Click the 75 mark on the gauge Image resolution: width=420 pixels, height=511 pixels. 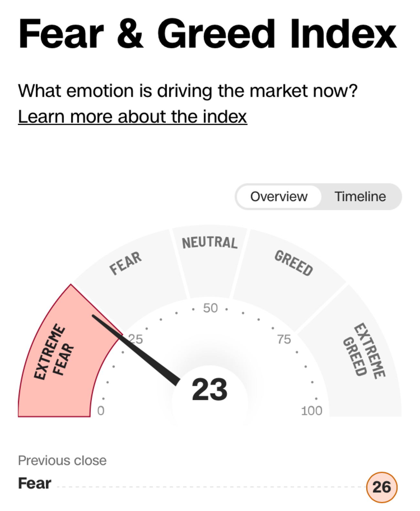click(x=284, y=339)
